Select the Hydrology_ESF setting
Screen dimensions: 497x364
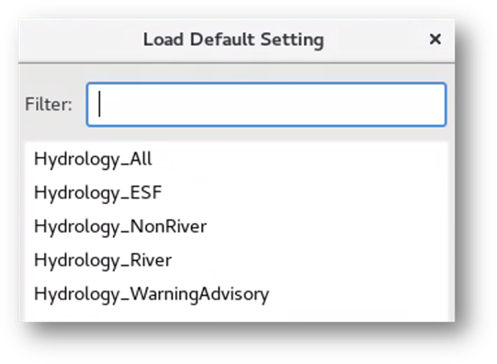tap(236, 193)
